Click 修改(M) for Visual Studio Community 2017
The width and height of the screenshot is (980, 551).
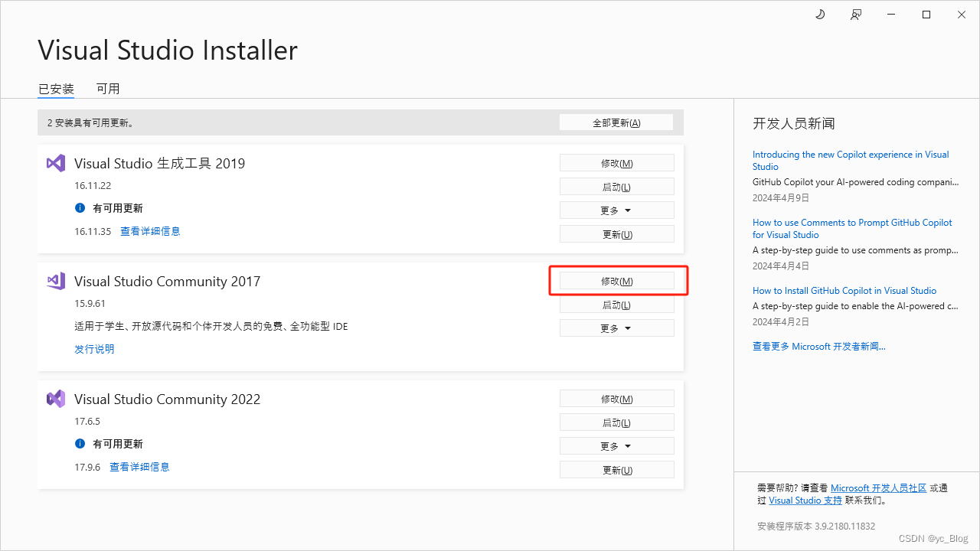coord(617,281)
